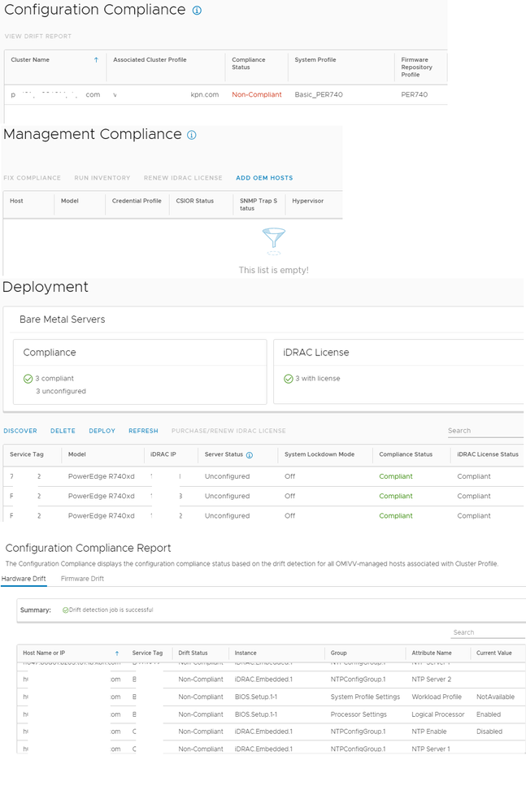Select the Logical Processor attribute cell
Screen dimensions: 526x812
click(438, 715)
